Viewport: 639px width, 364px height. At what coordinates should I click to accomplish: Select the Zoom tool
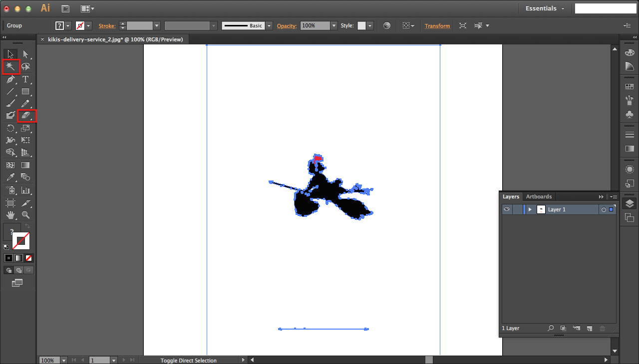click(x=25, y=215)
